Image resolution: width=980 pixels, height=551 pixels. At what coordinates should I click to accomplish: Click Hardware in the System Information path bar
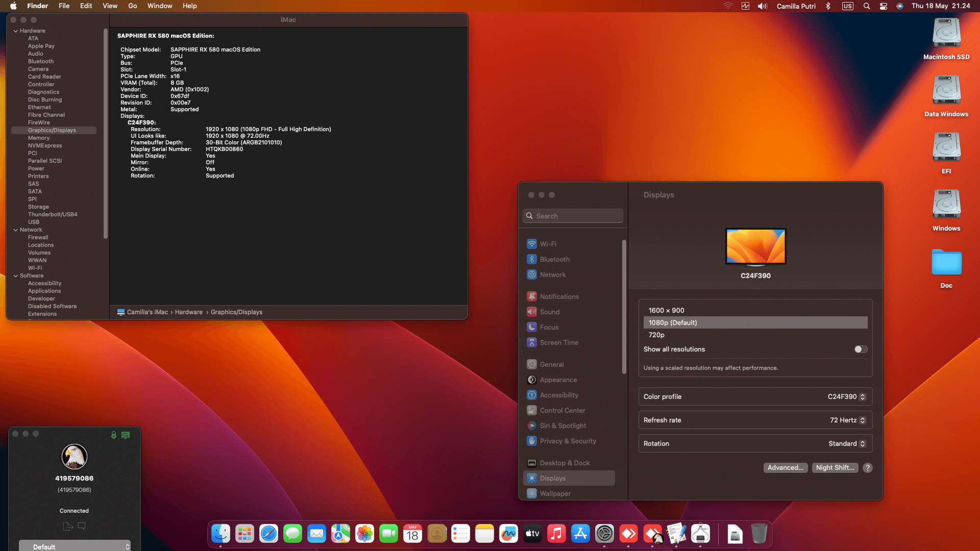(189, 312)
